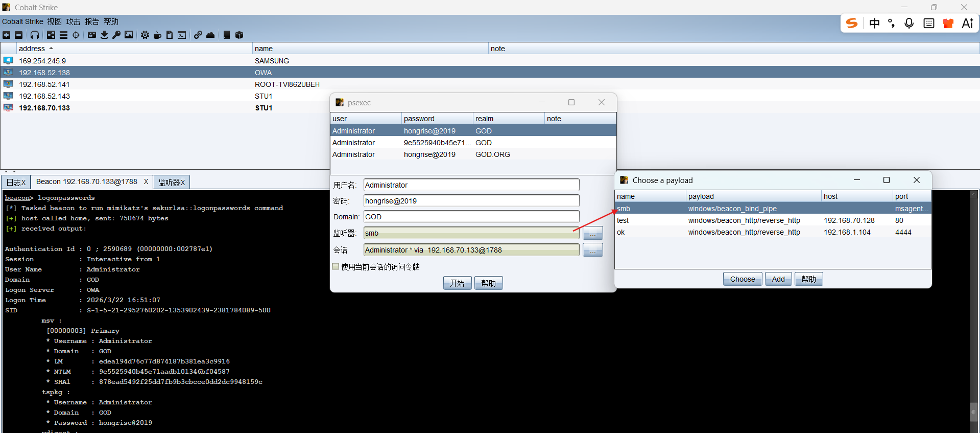Screen dimensions: 980x433
Task: Open the 帮助 menu in the menu bar
Action: point(111,21)
